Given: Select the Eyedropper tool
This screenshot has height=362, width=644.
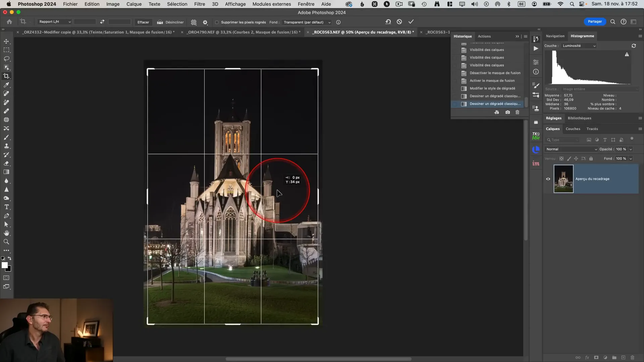Looking at the screenshot, I should [6, 85].
